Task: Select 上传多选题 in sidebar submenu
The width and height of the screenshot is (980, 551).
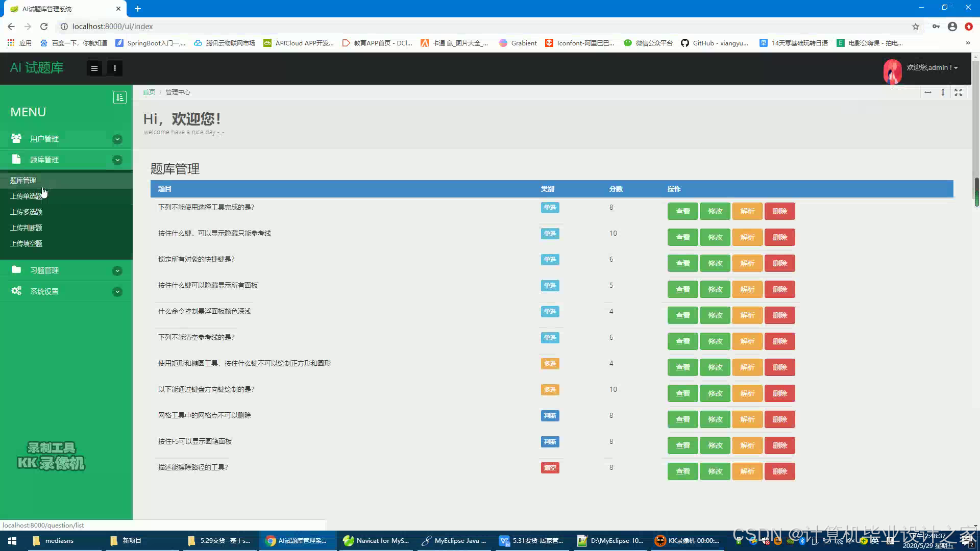Action: pos(26,212)
